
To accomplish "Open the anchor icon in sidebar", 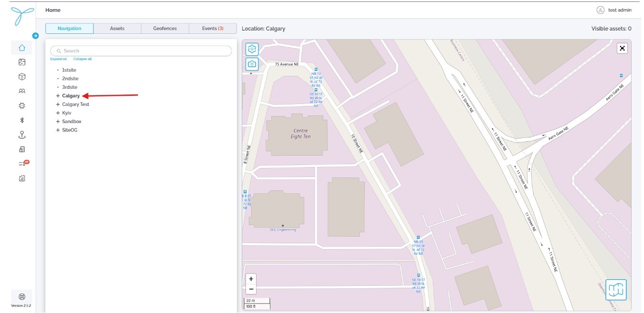I will point(21,135).
